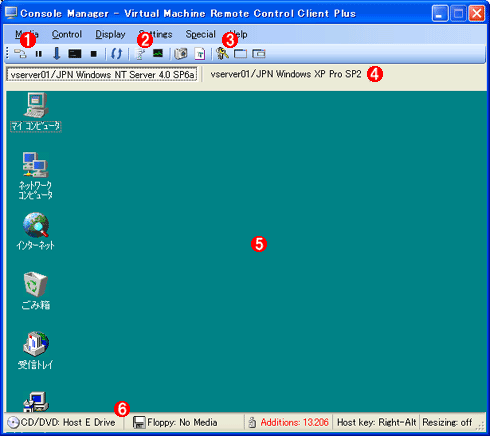
Task: Click the black stop square toolbar icon
Action: (94, 54)
